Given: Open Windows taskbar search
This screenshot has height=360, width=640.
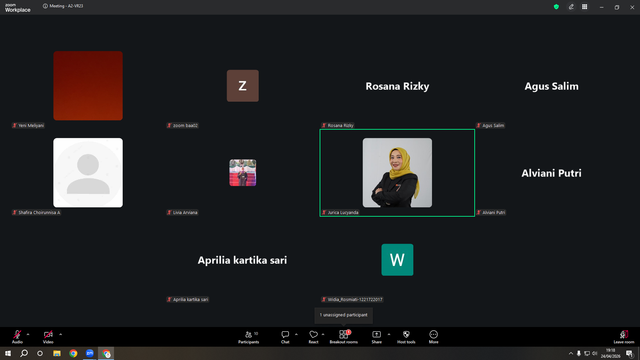Looking at the screenshot, I should tap(24, 353).
